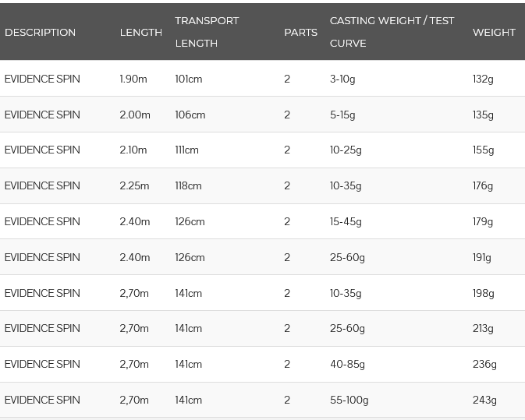Select the 176g weight cell

pyautogui.click(x=483, y=185)
